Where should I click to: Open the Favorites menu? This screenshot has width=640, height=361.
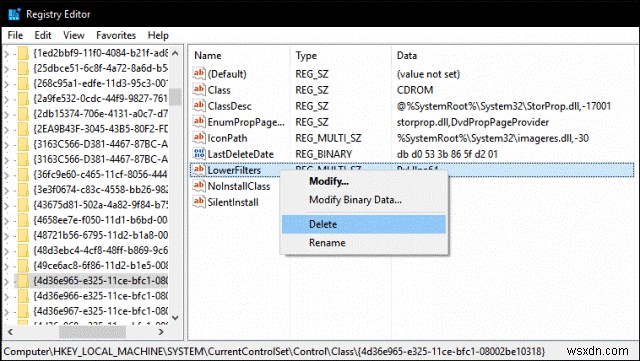(116, 36)
